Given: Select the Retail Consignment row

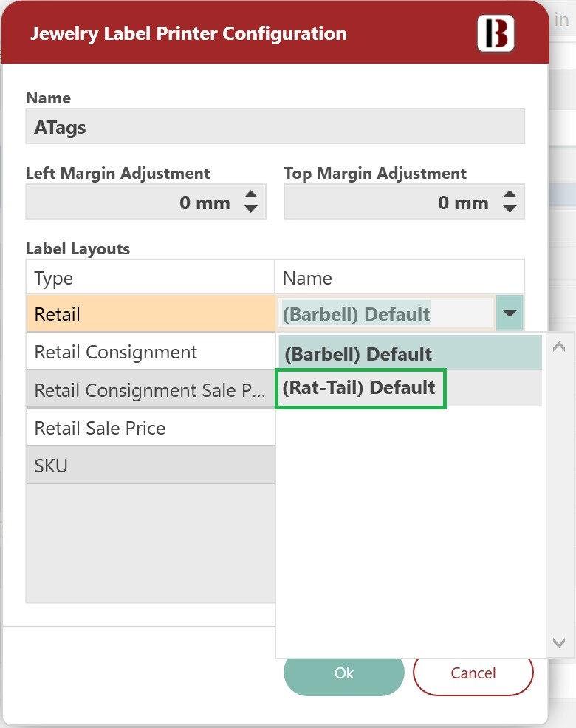Looking at the screenshot, I should coord(151,352).
